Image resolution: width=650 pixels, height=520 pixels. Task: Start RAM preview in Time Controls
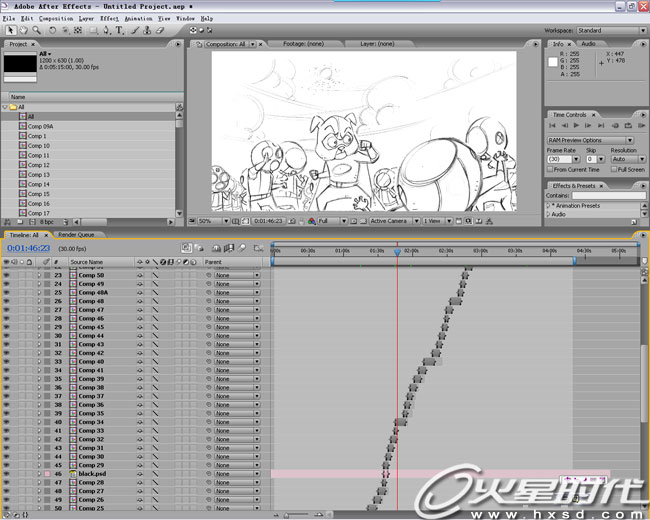pos(641,125)
